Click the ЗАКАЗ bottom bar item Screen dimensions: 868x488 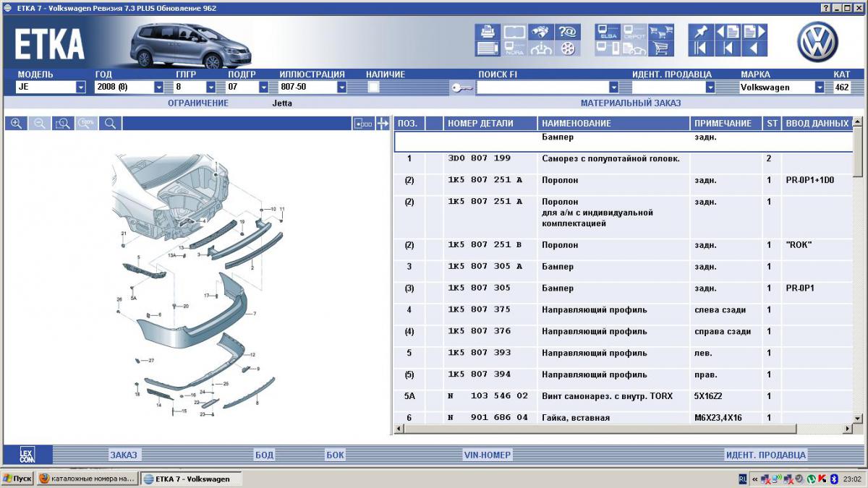pos(124,455)
